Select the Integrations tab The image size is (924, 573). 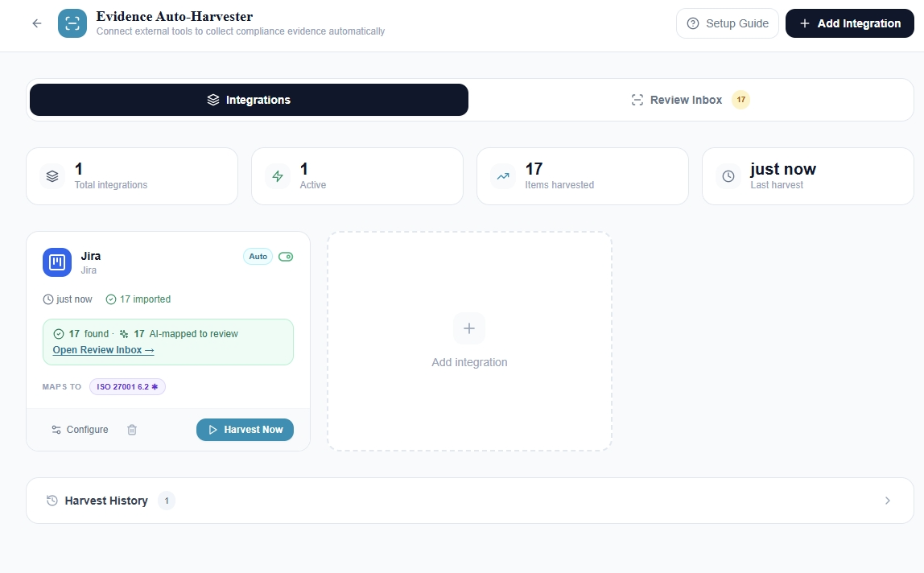click(249, 99)
